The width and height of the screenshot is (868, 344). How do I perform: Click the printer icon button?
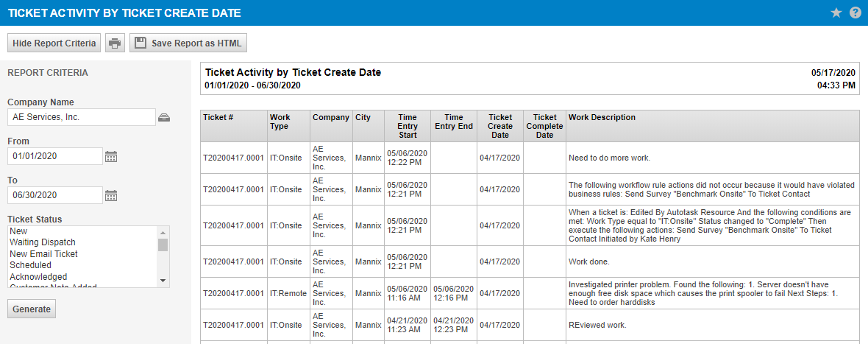coord(115,43)
